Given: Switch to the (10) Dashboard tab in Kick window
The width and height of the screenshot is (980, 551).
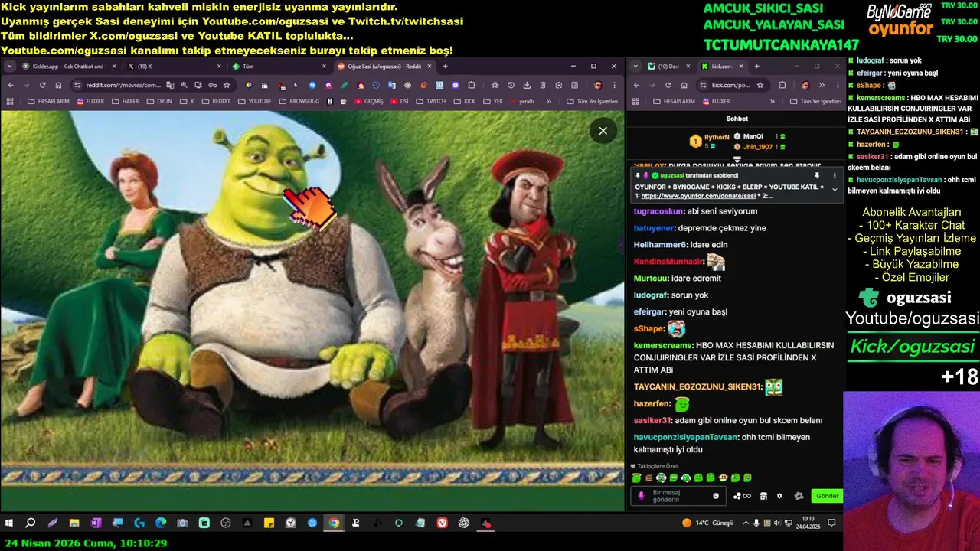Looking at the screenshot, I should point(669,67).
